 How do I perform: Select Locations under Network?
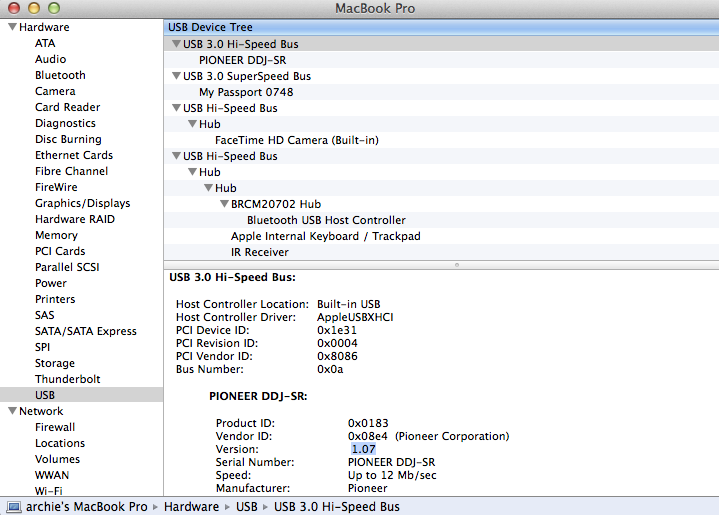click(60, 443)
